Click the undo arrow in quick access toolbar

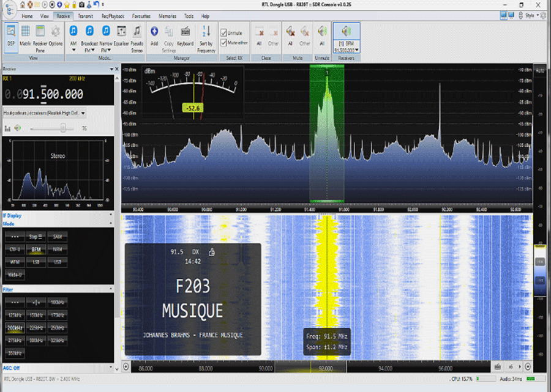[96, 4]
